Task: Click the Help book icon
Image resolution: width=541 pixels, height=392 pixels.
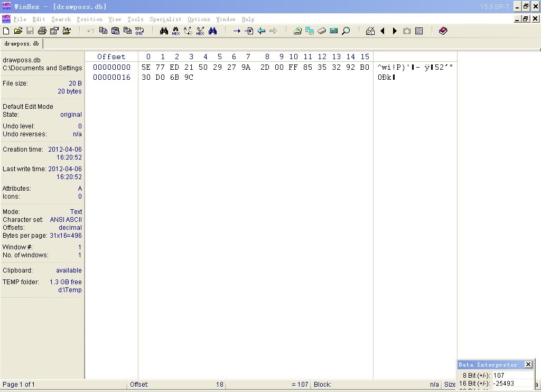Action: (443, 31)
